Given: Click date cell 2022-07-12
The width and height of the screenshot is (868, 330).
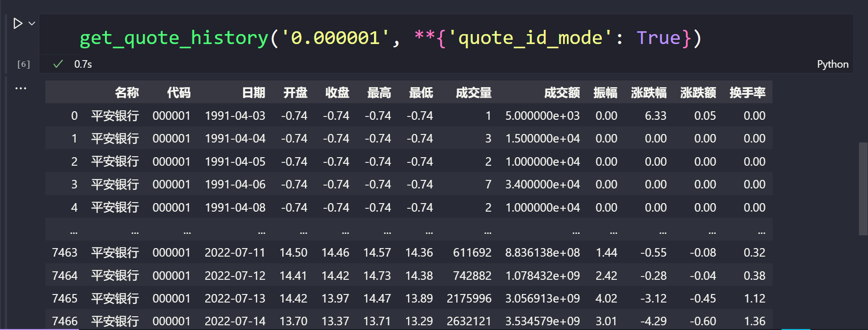Looking at the screenshot, I should tap(235, 276).
